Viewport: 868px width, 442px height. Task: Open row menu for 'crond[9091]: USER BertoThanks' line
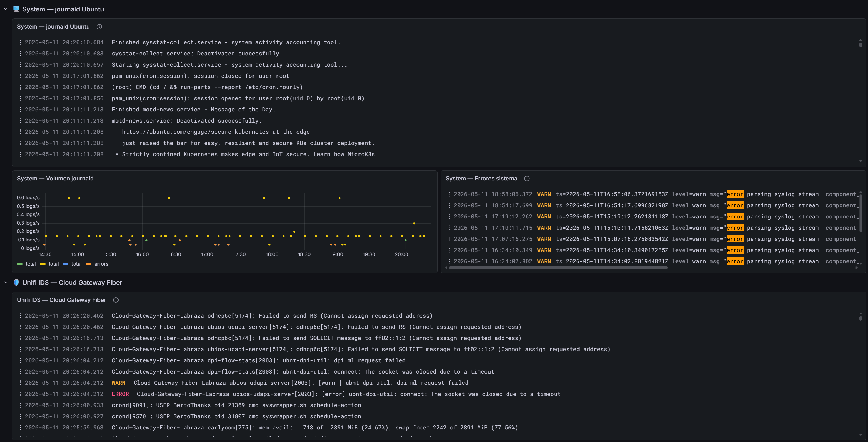pos(20,405)
